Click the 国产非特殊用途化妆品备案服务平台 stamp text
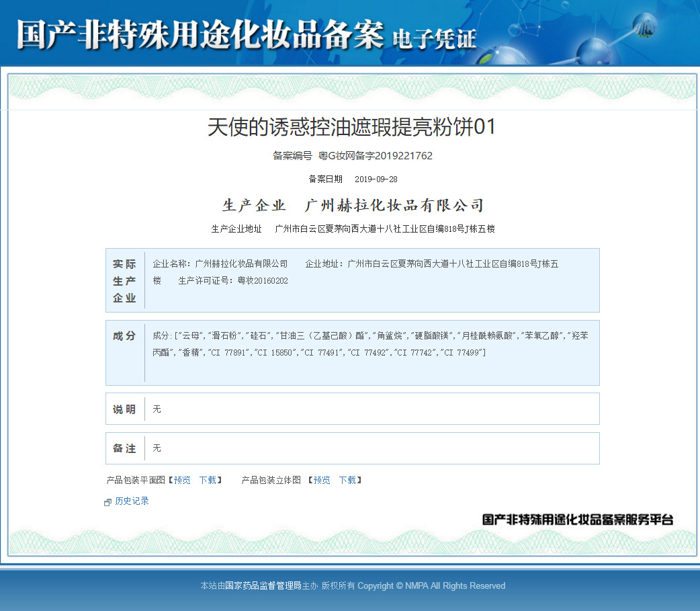This screenshot has height=611, width=700. [x=578, y=520]
